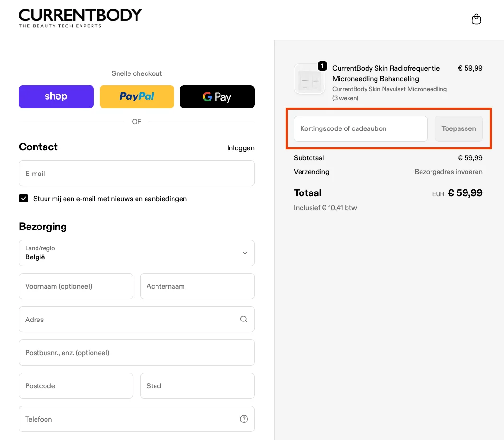504x440 pixels.
Task: View the product thumbnail image
Action: click(x=309, y=80)
